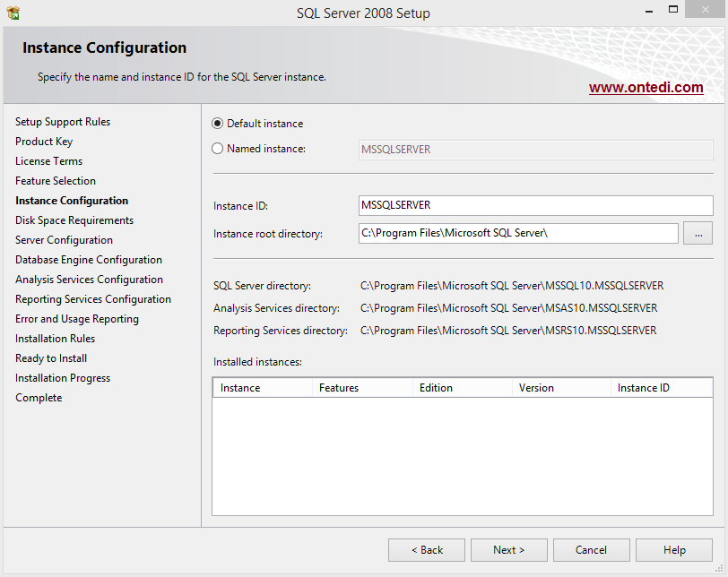
Task: Click the Named instance text field
Action: click(x=535, y=150)
